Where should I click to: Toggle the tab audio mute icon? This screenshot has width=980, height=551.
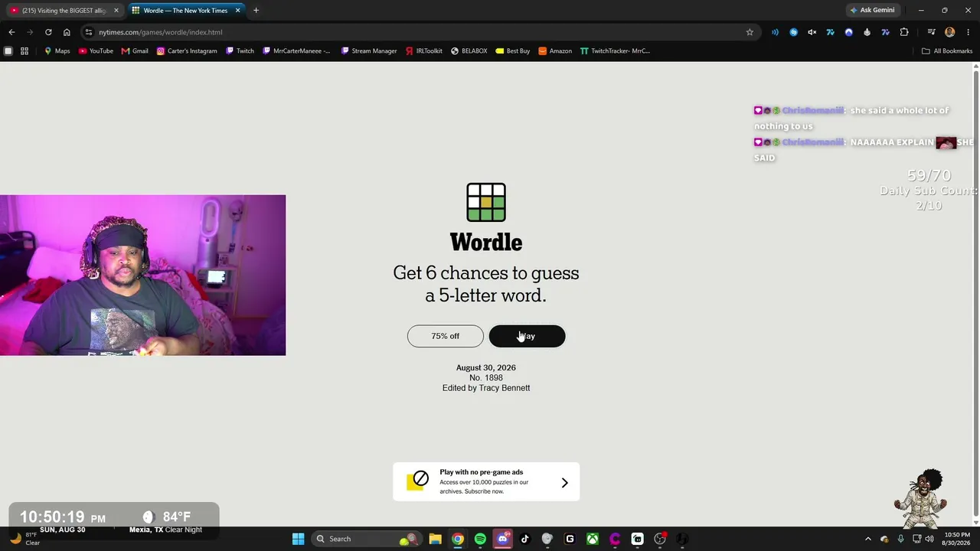pos(812,32)
